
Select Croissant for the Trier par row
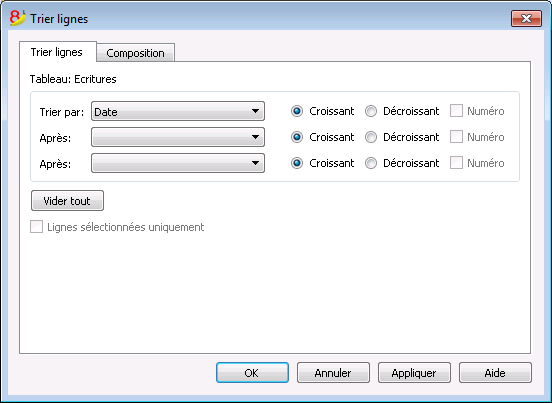coord(297,111)
